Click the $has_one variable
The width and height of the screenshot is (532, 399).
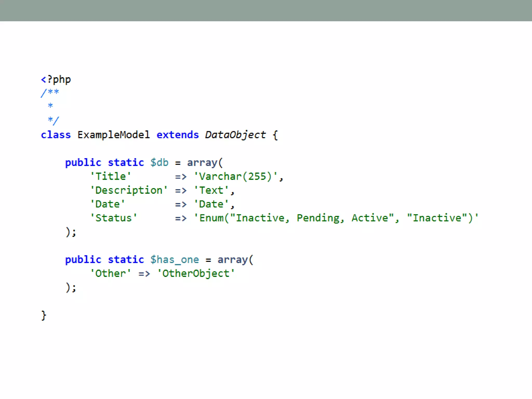click(x=175, y=260)
